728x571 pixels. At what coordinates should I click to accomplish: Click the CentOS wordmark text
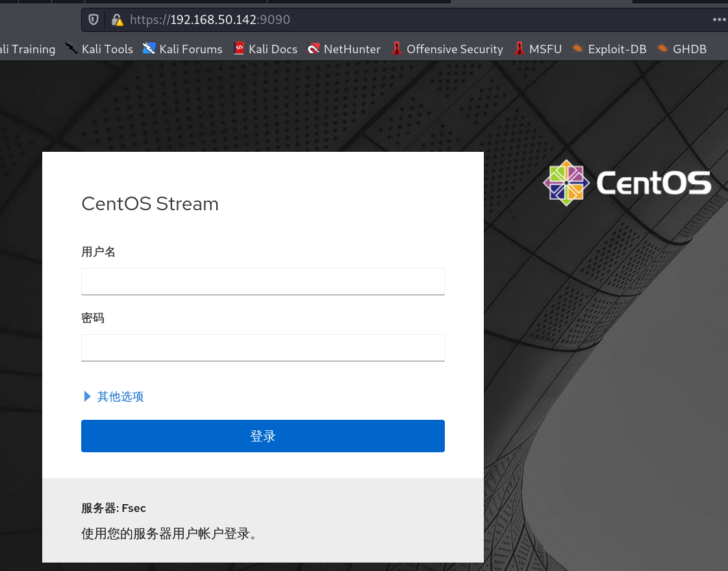click(654, 183)
